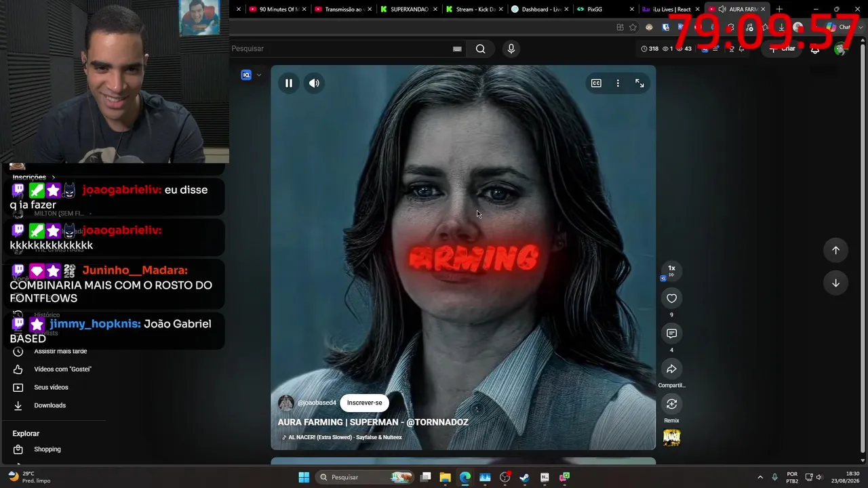The width and height of the screenshot is (868, 488).
Task: Turn on closed captions for the Short
Action: click(x=596, y=83)
